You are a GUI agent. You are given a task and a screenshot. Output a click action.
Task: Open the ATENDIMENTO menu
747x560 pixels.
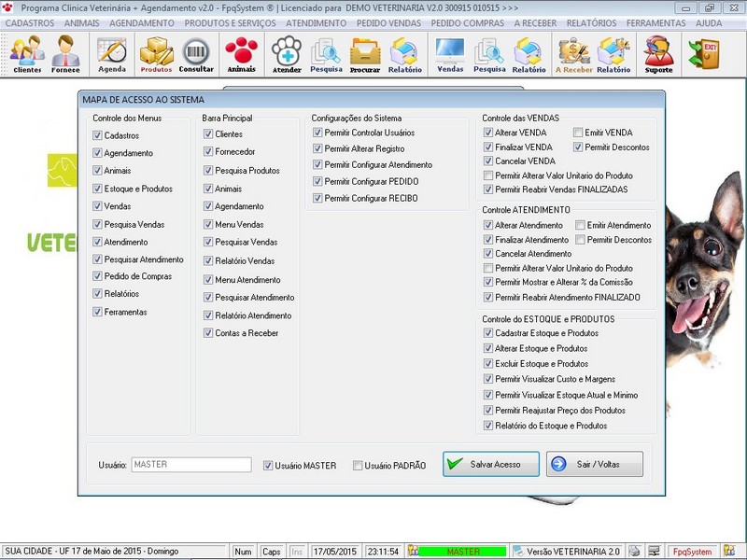point(316,22)
